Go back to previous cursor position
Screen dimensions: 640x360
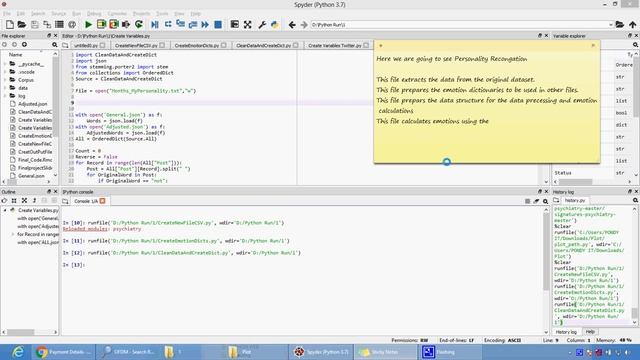292,24
